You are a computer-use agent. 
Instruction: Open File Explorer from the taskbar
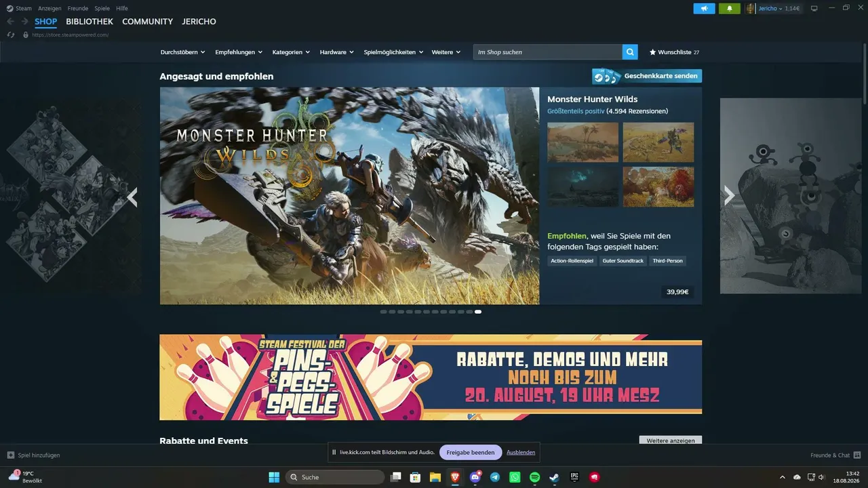[x=435, y=477]
